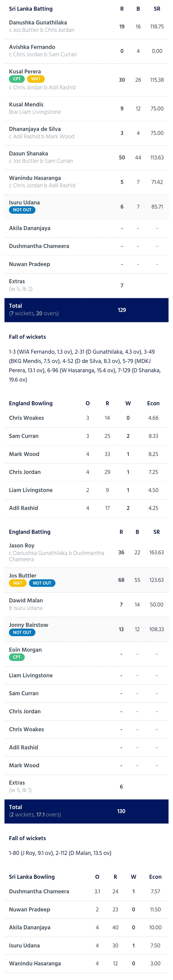The height and width of the screenshot is (980, 173).
Task: Click the Sri Lanka Batting header
Action: pyautogui.click(x=31, y=9)
